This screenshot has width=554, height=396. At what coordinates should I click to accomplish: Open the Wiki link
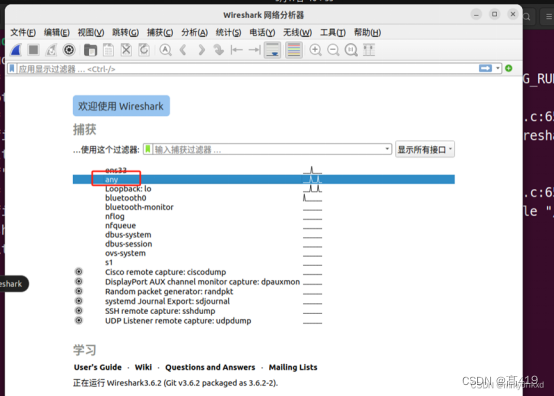point(143,367)
